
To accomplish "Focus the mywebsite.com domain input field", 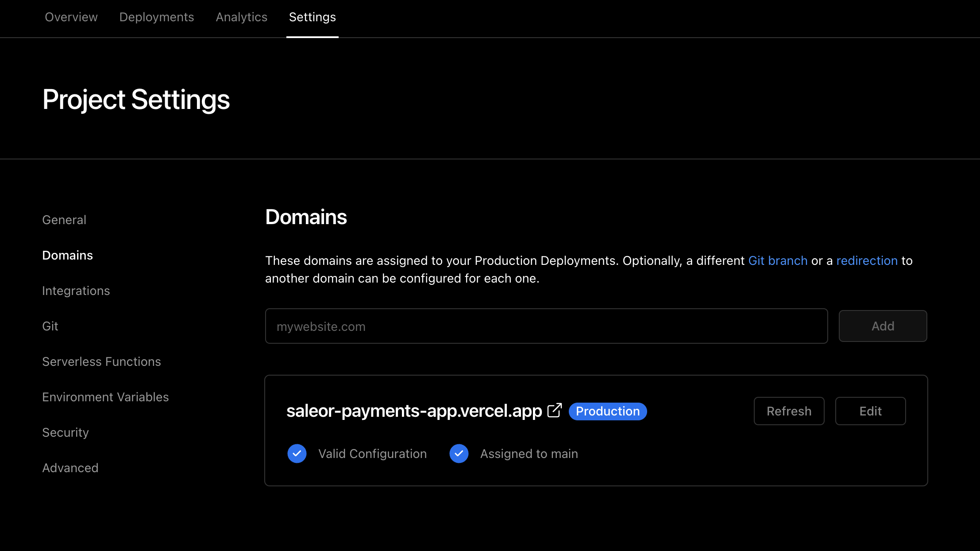I will tap(546, 326).
